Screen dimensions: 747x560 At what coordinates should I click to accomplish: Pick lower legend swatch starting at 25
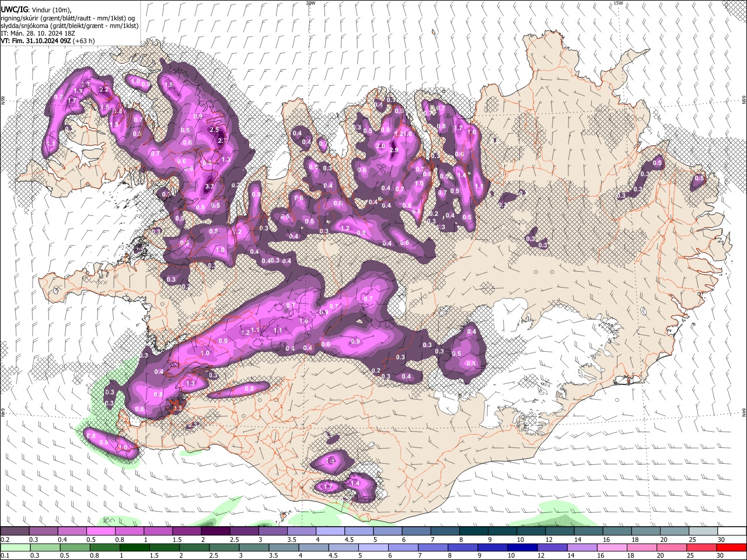click(702, 547)
